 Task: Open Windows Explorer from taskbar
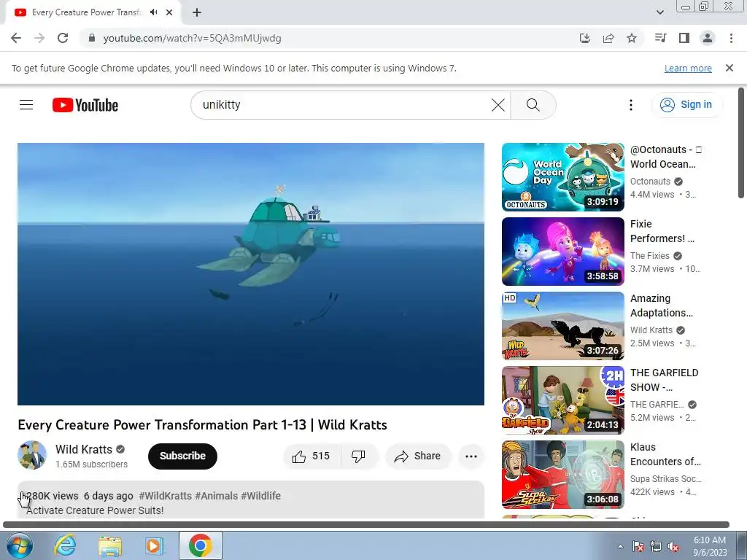[x=110, y=545]
